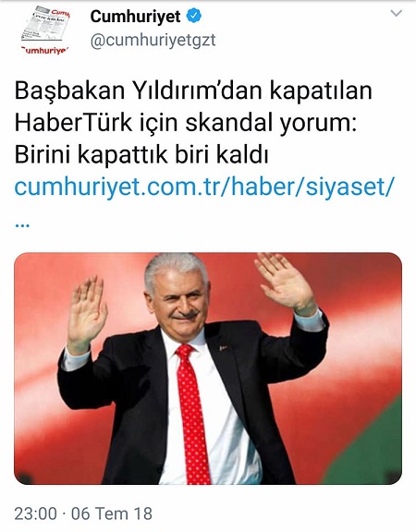Open the tweet options chevron
The height and width of the screenshot is (532, 416).
click(x=397, y=13)
